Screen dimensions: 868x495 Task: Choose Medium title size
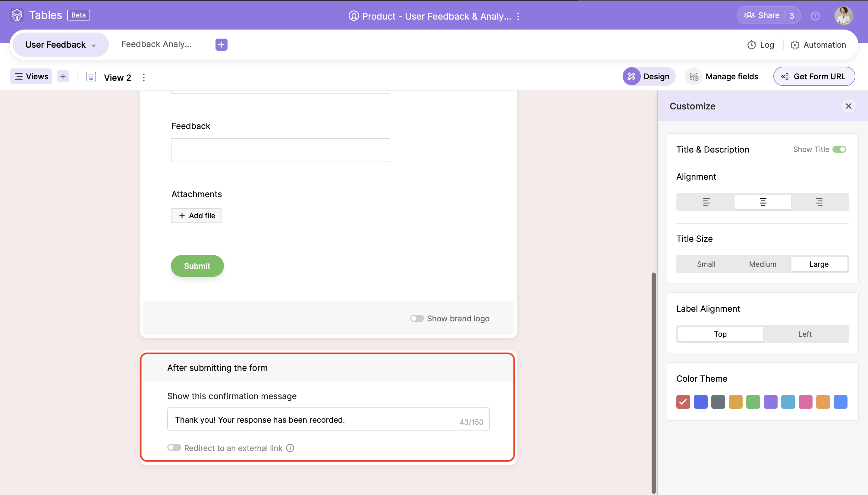pos(762,264)
